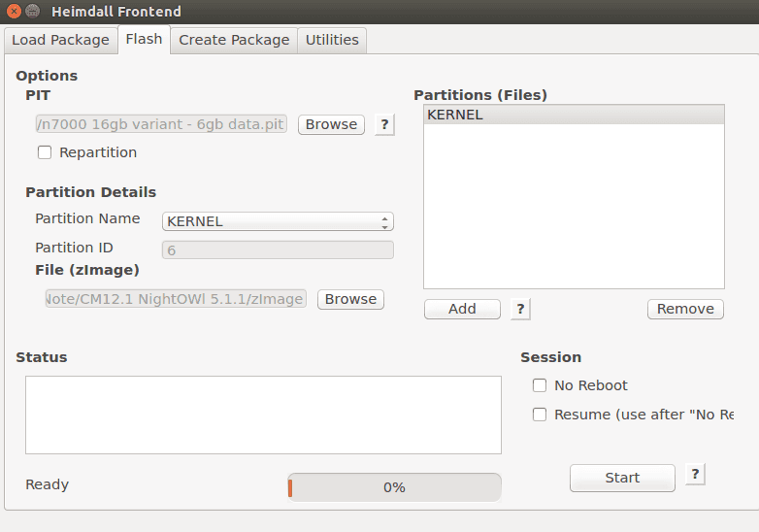Check the No Reboot option

pos(540,385)
